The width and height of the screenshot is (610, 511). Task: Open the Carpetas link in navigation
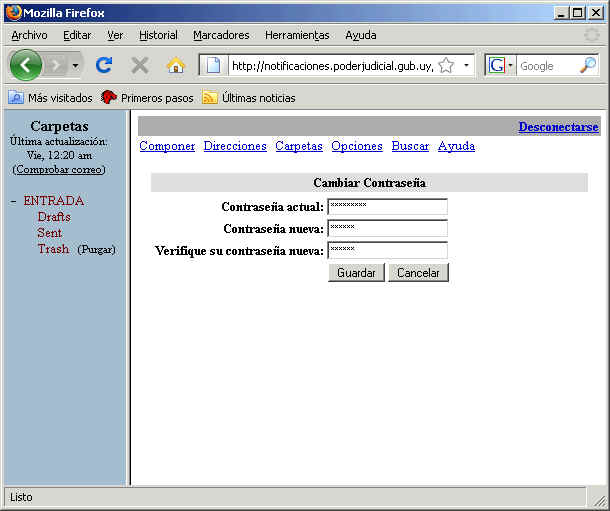click(299, 146)
